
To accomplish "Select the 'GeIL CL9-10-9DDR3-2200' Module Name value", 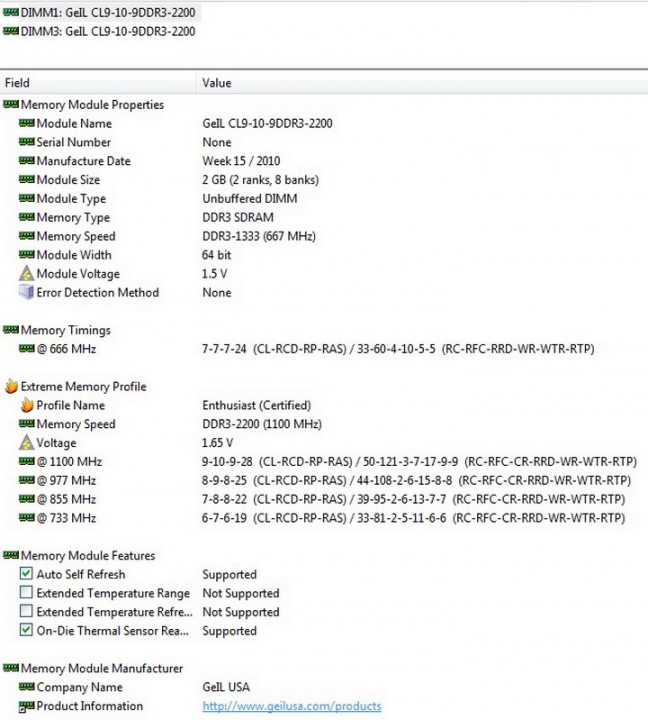I will (x=267, y=123).
